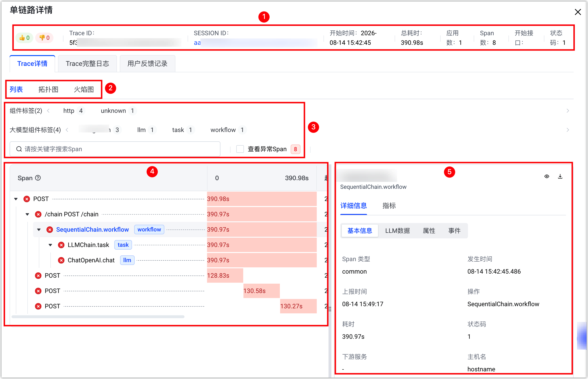The width and height of the screenshot is (588, 379).
Task: Click the thumbs-up feedback icon
Action: [x=22, y=38]
